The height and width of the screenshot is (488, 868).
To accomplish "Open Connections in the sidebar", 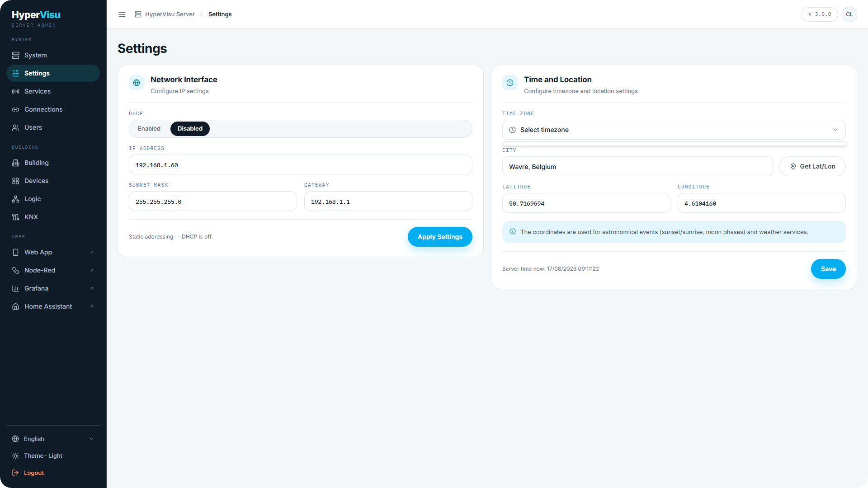I will [x=53, y=109].
